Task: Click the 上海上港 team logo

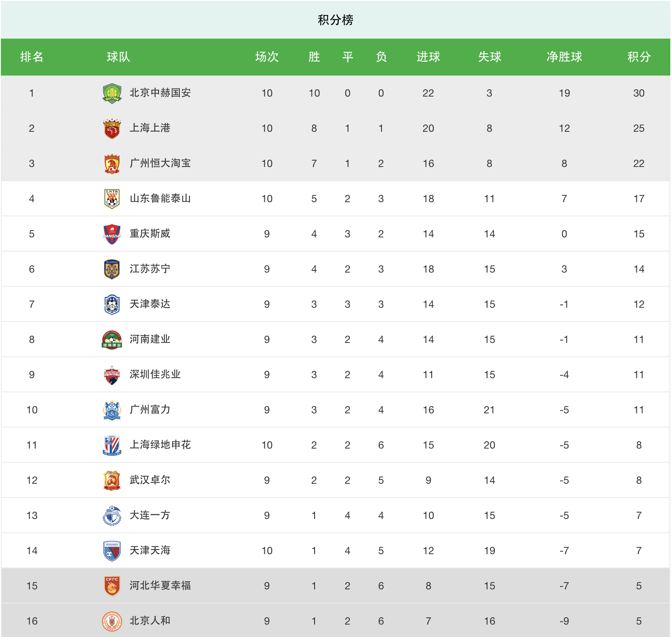Action: coord(112,128)
